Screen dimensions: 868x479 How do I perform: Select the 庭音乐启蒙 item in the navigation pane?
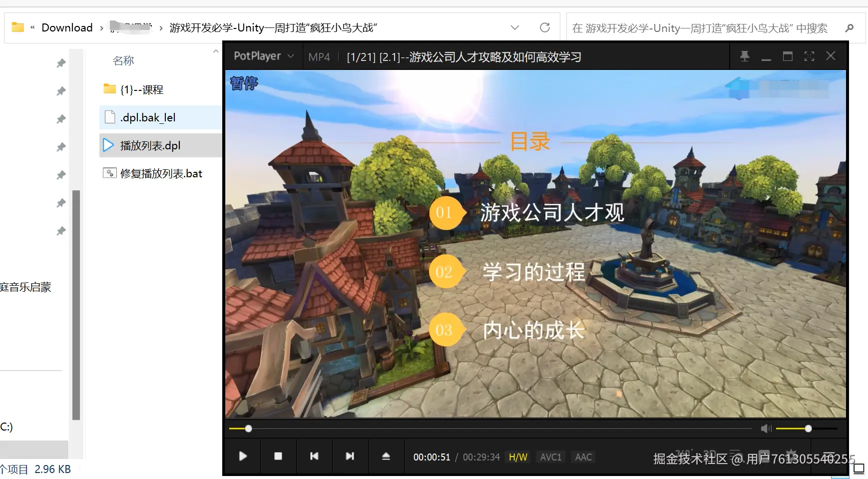pyautogui.click(x=25, y=287)
